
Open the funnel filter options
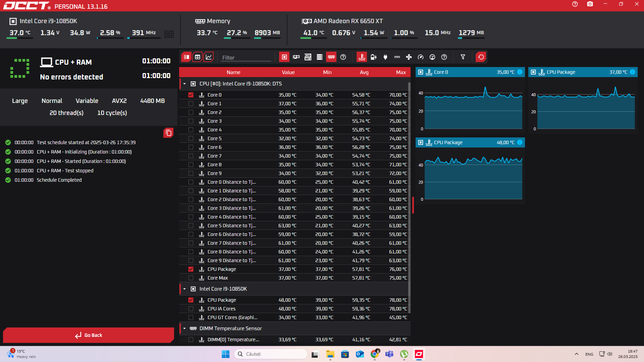pos(463,57)
